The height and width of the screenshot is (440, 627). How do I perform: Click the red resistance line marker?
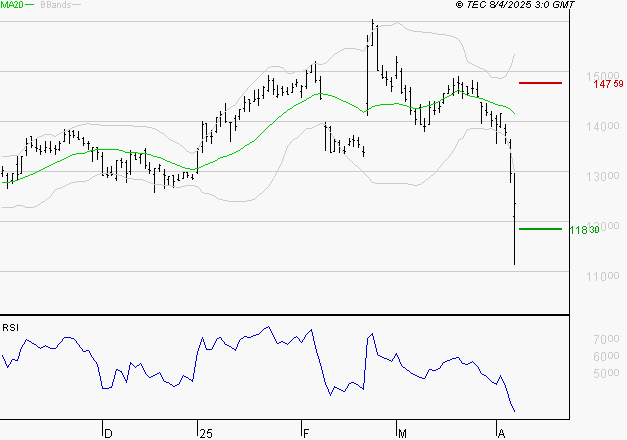point(540,83)
